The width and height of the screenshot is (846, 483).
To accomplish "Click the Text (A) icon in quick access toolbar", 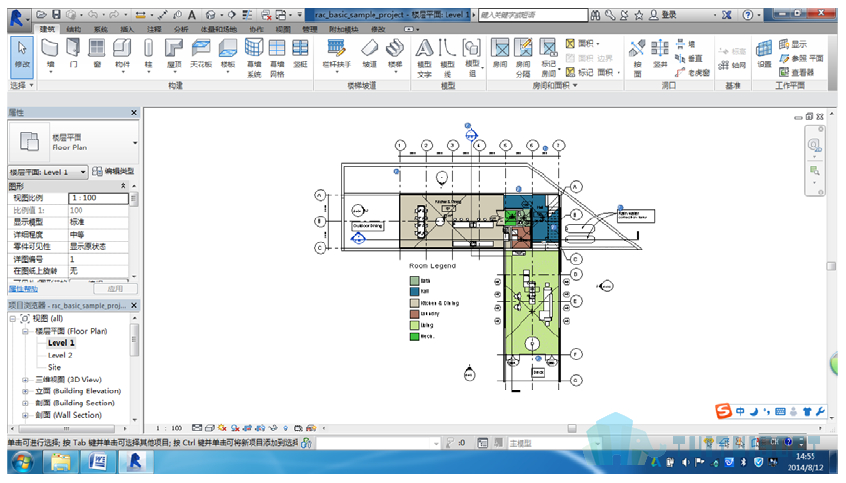I will pos(192,15).
